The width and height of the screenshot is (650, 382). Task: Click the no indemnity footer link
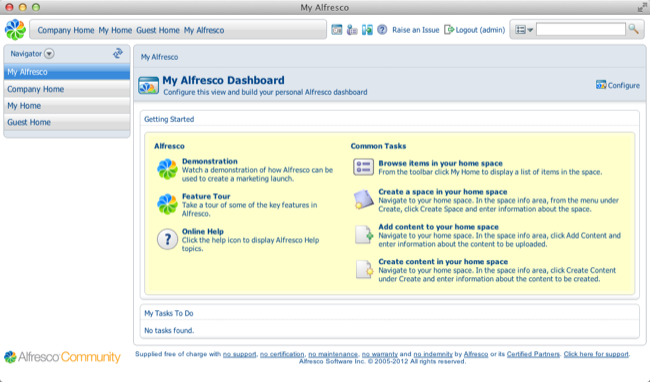[x=433, y=354]
